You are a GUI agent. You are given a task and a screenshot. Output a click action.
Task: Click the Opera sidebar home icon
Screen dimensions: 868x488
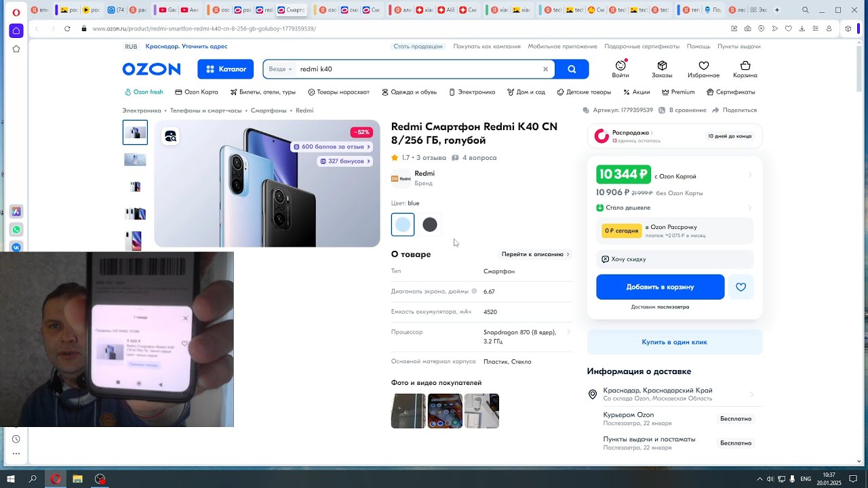point(16,30)
